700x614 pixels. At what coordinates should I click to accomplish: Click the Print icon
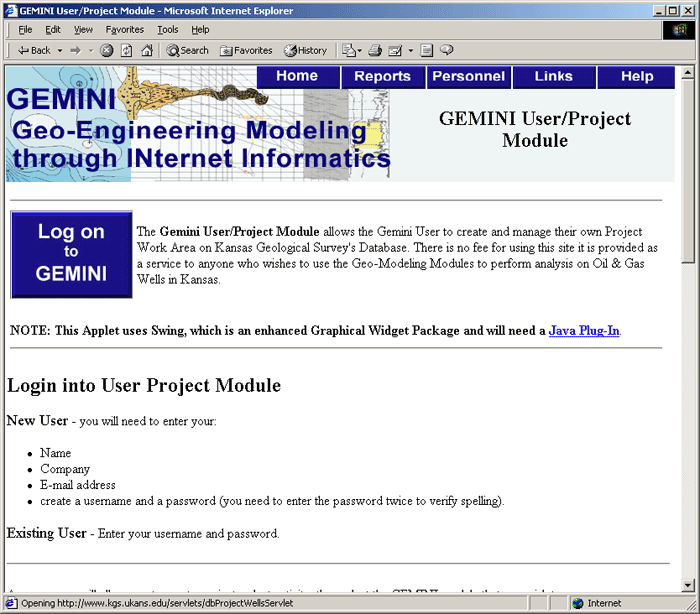(x=375, y=50)
